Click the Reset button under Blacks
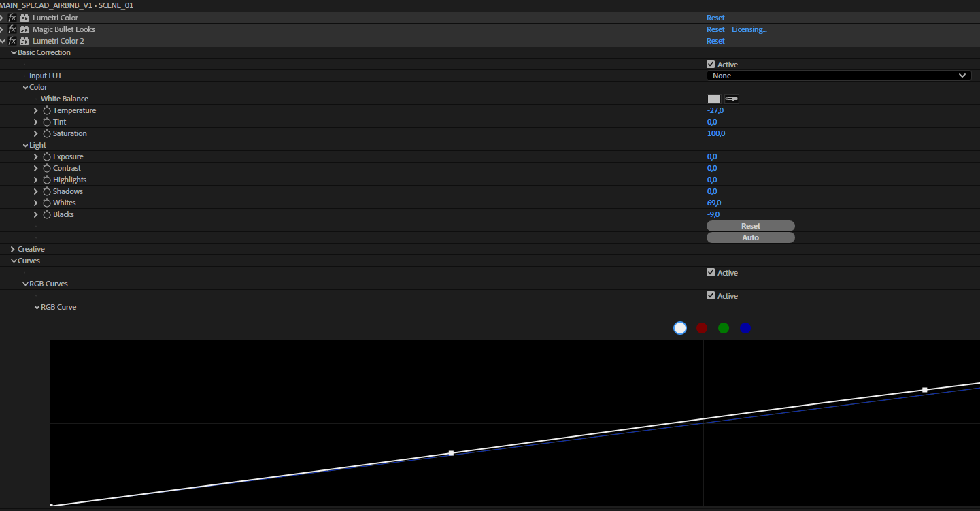Viewport: 980px width, 511px height. [x=751, y=226]
